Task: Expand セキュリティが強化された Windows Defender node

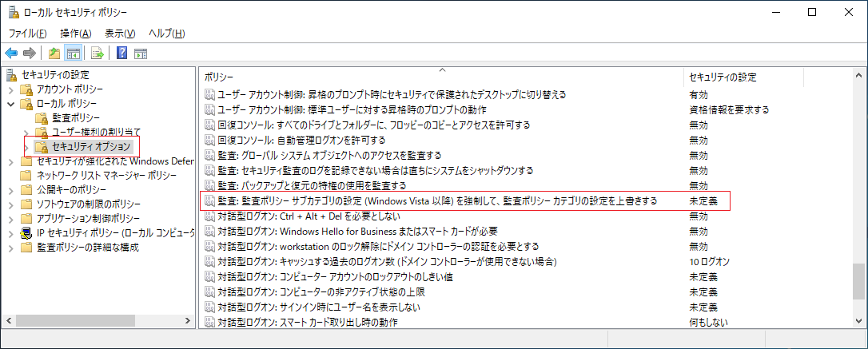Action: (11, 161)
